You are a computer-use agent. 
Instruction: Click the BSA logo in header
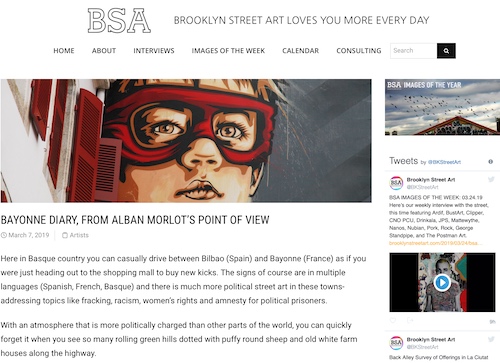pos(119,21)
